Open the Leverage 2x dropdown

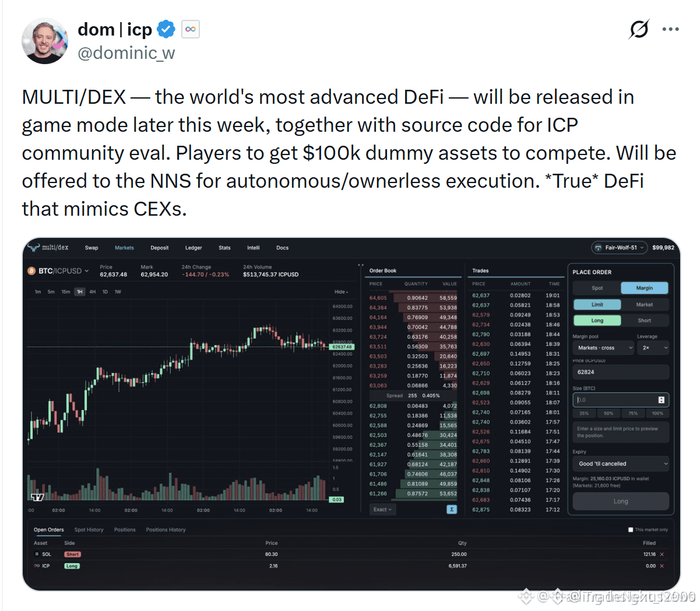click(x=654, y=347)
